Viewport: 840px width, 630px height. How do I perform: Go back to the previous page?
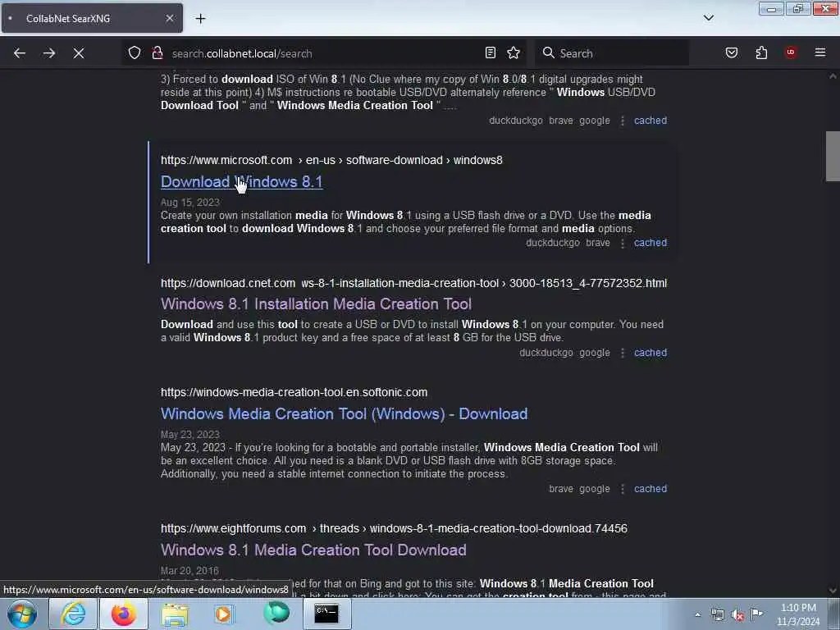[x=20, y=53]
